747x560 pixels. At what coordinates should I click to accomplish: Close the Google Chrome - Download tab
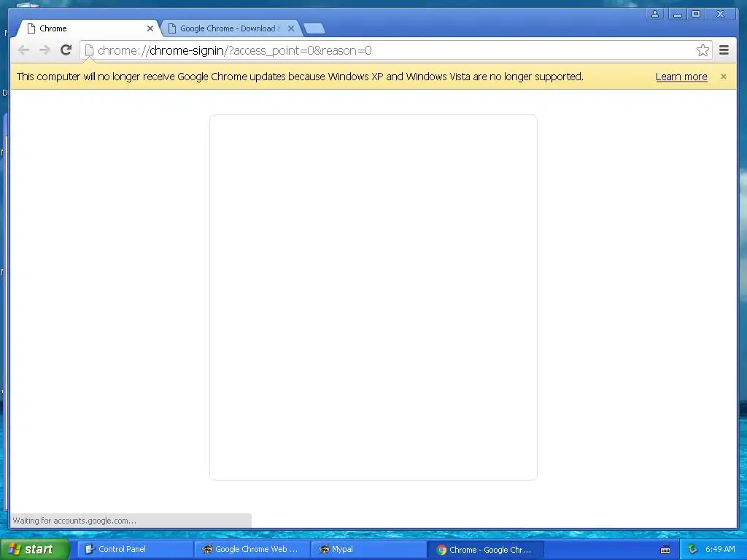point(291,28)
